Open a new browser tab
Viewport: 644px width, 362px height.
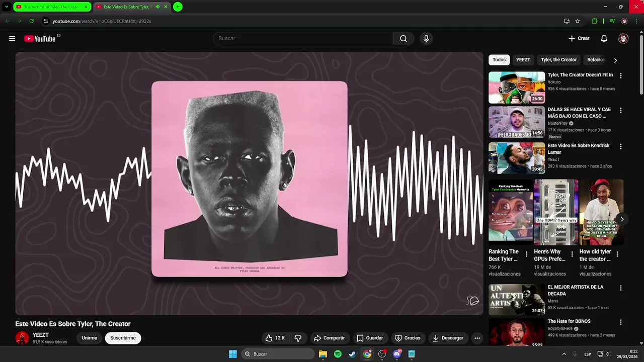click(178, 7)
